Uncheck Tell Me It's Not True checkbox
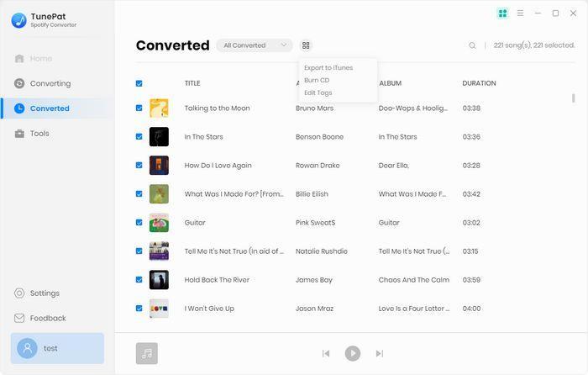Viewport: 588px width, 375px height. 139,251
